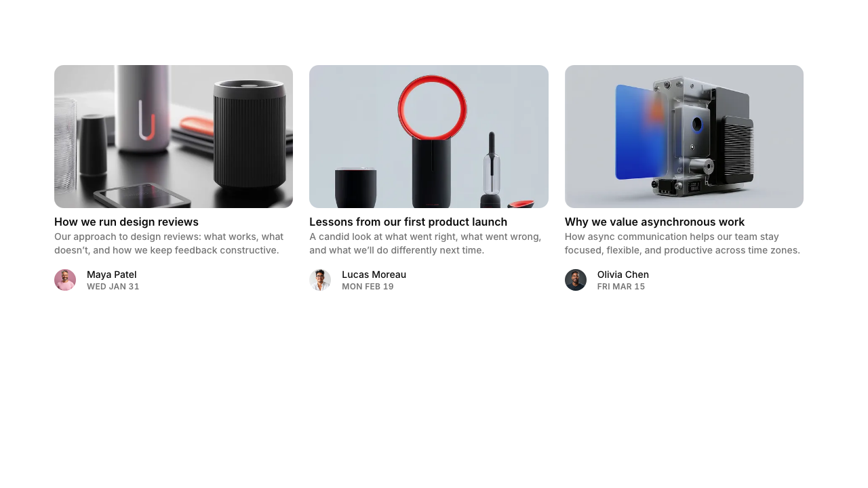Select the WED JAN 31 date label
The height and width of the screenshot is (488, 868).
[x=113, y=287]
